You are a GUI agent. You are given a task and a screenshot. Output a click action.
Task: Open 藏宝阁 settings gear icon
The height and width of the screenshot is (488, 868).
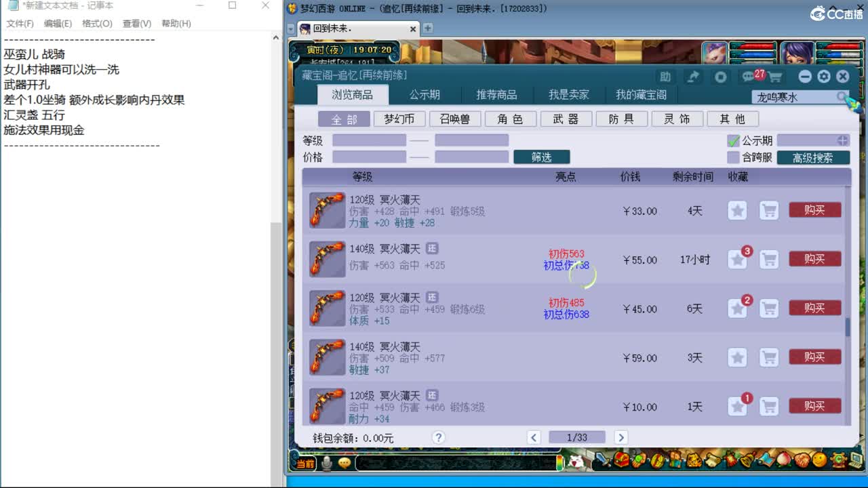(x=824, y=77)
